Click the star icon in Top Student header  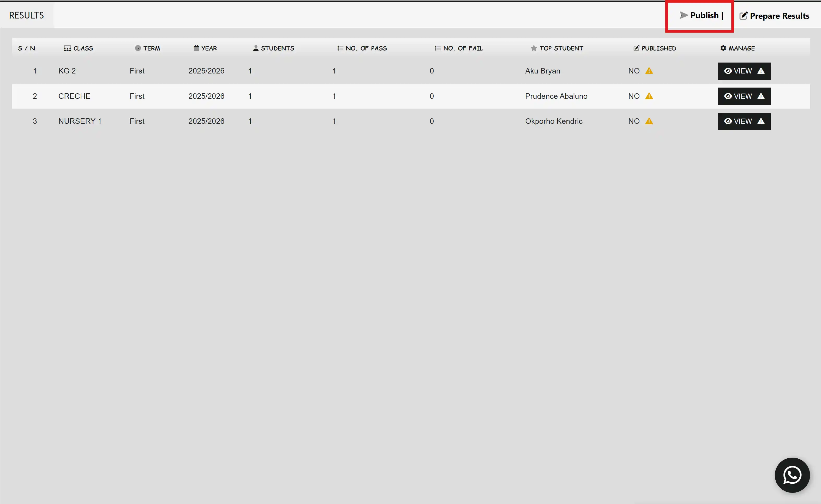[534, 48]
